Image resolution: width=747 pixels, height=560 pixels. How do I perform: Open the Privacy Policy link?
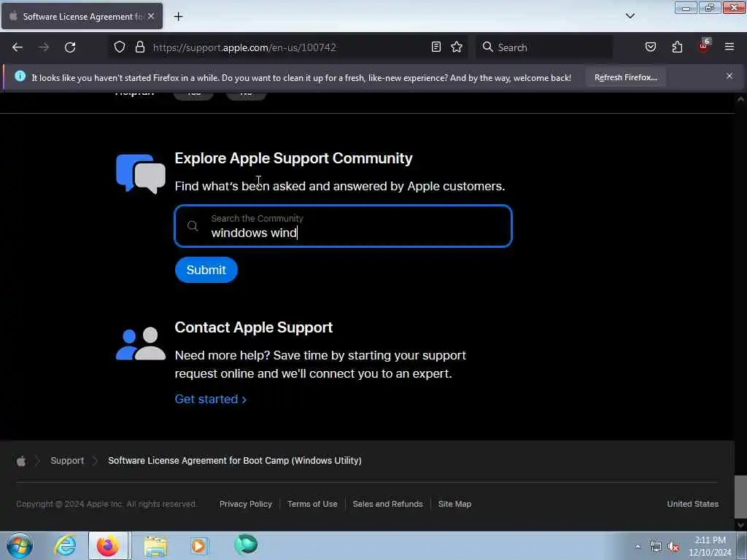pos(246,504)
